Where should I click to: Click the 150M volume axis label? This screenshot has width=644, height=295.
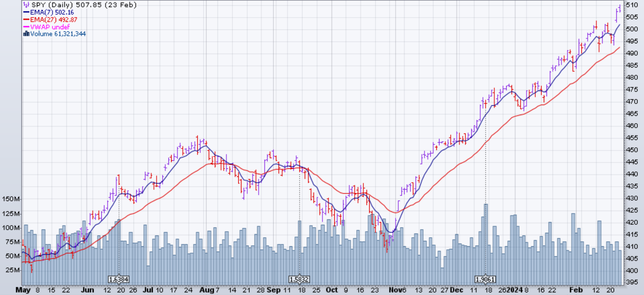(x=11, y=199)
